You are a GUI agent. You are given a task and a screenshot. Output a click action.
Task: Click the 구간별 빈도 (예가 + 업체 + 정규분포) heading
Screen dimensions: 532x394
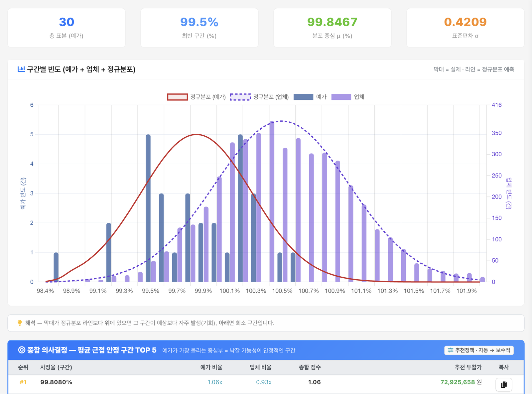[81, 69]
